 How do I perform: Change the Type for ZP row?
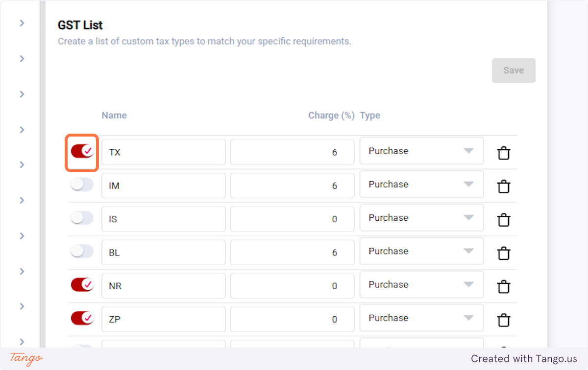point(421,318)
